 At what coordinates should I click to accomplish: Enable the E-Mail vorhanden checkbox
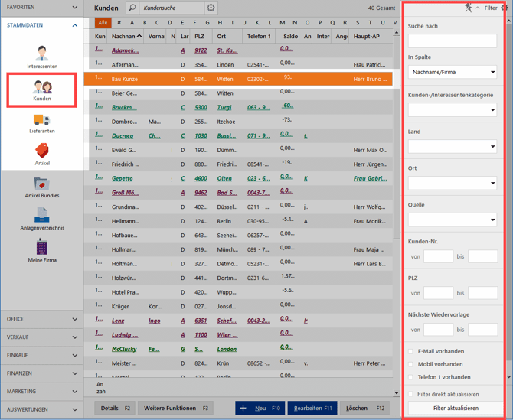pyautogui.click(x=411, y=352)
